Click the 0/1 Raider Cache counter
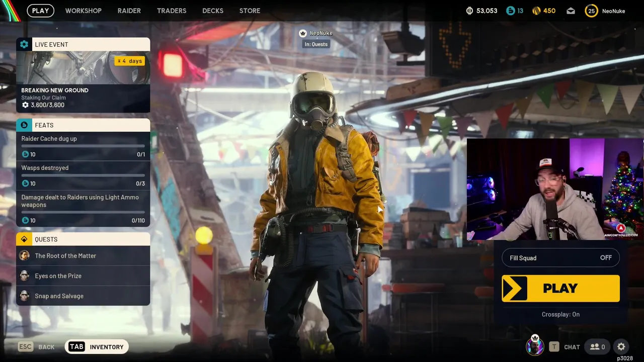The height and width of the screenshot is (362, 644). (x=141, y=154)
